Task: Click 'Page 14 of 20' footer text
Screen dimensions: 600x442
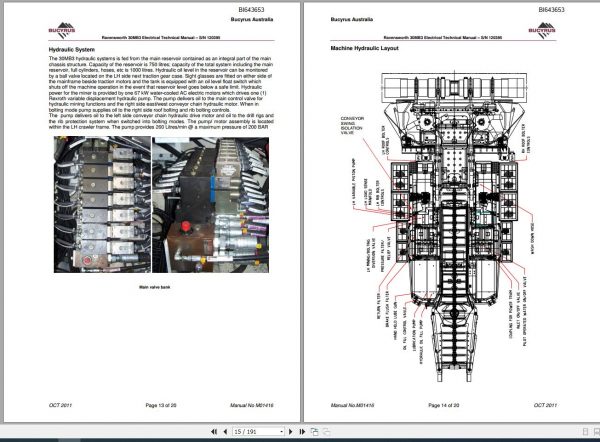Action: tap(443, 405)
